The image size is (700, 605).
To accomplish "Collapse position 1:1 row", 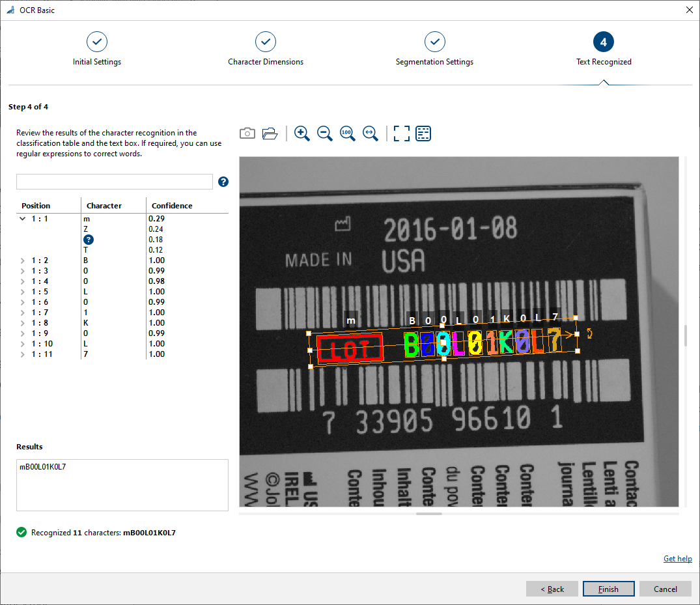I will [x=22, y=219].
